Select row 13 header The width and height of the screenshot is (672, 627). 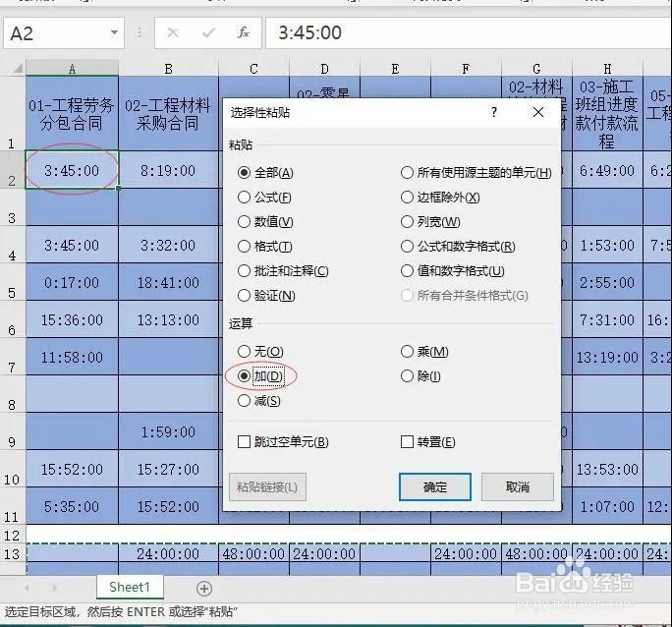point(13,554)
